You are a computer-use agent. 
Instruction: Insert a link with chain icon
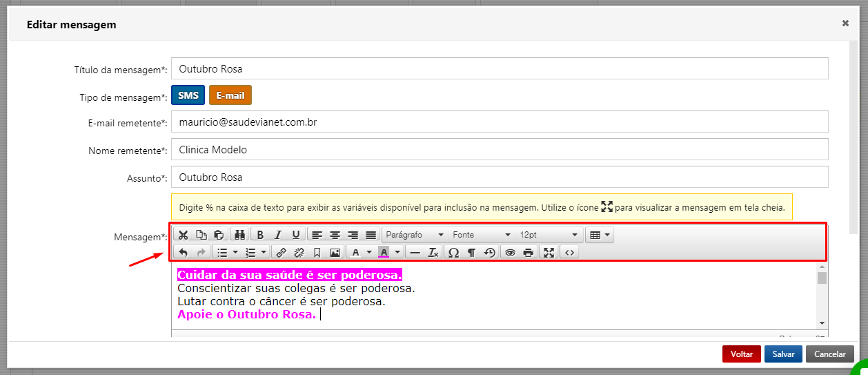[281, 253]
